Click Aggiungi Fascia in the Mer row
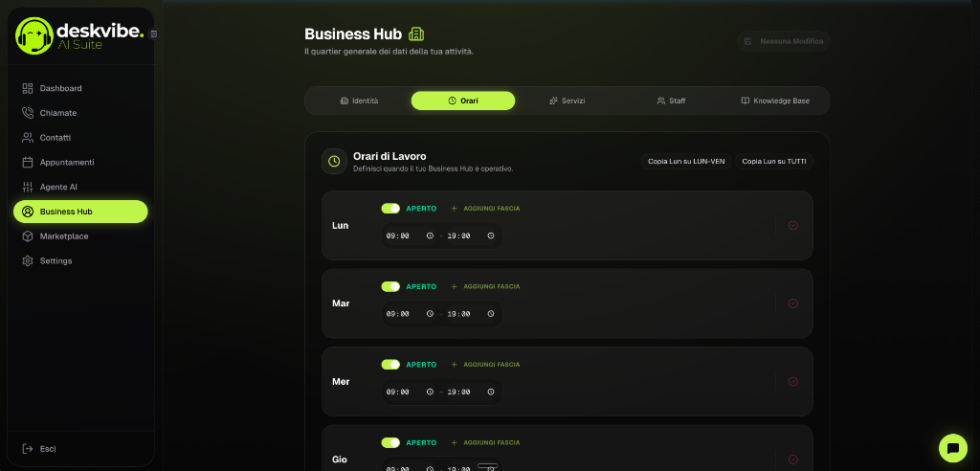 (485, 365)
